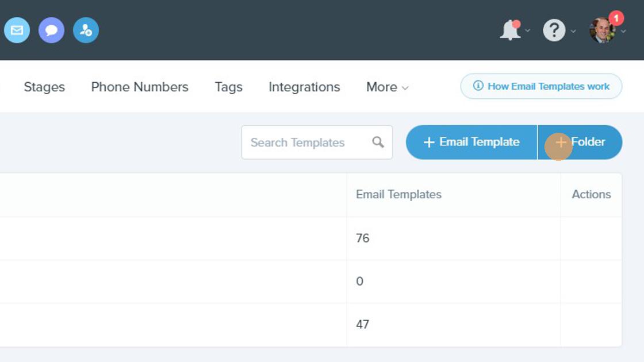Expand the help menu chevron
Screen dimensions: 644x362
point(573,31)
